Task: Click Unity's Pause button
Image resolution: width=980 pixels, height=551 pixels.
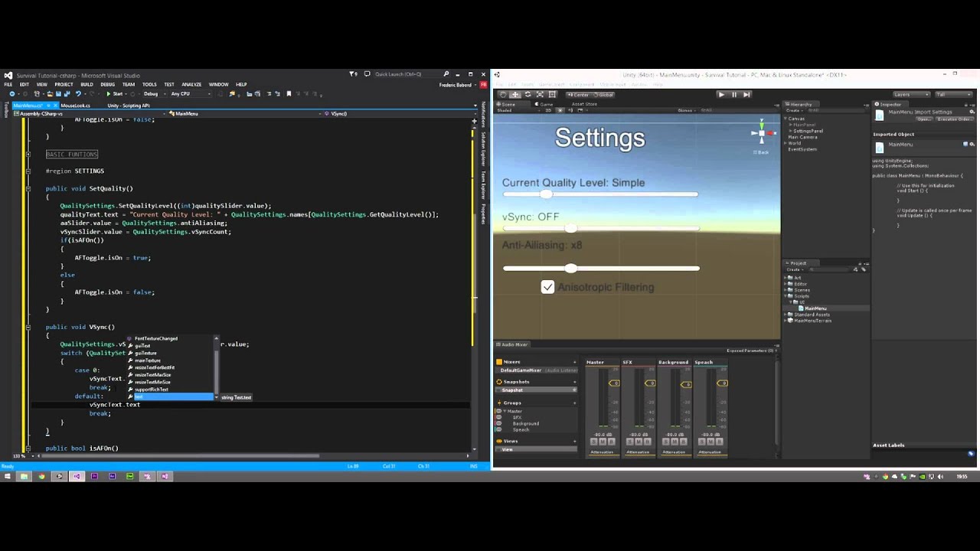Action: 733,94
